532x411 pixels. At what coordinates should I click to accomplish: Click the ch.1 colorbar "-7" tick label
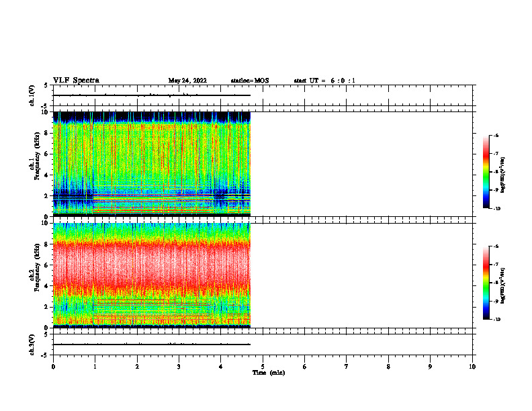pos(496,154)
